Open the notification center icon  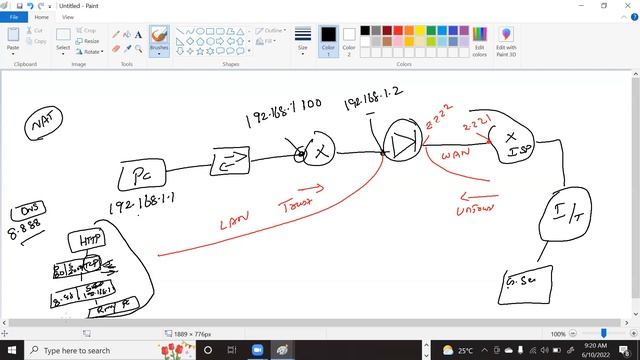[x=624, y=350]
